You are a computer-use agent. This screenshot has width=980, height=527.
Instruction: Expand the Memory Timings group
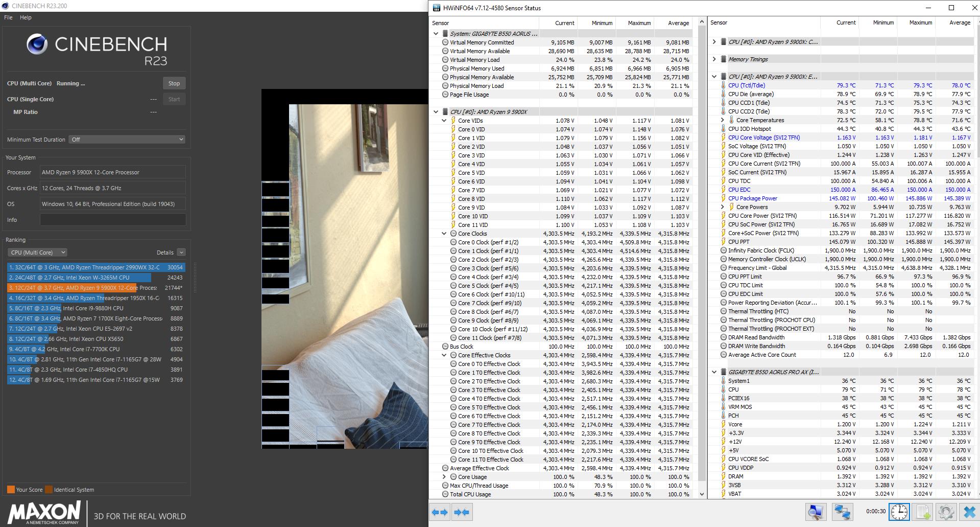[714, 59]
